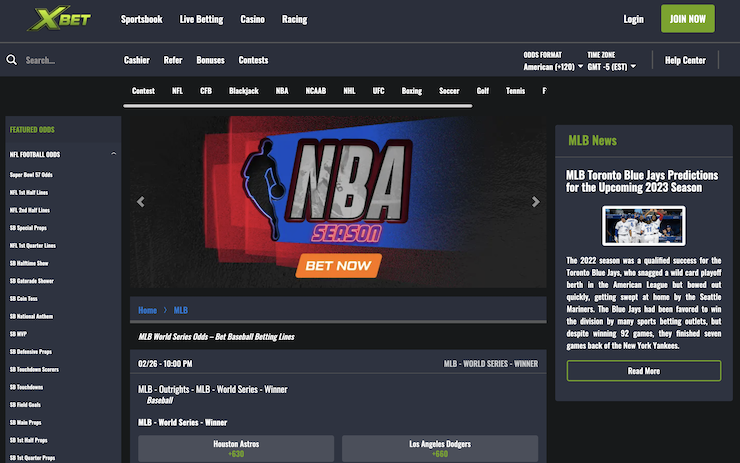Click BET NOW on NBA banner
The image size is (740, 463).
point(338,266)
